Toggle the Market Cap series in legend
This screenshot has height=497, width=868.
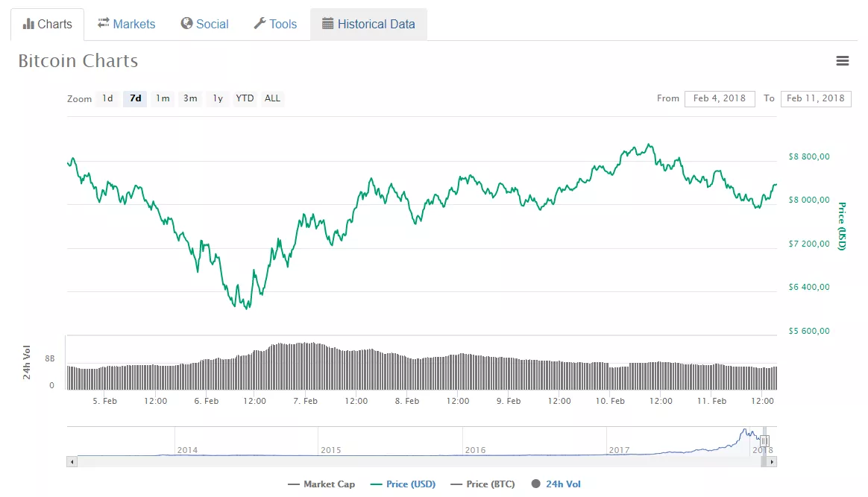[x=321, y=484]
